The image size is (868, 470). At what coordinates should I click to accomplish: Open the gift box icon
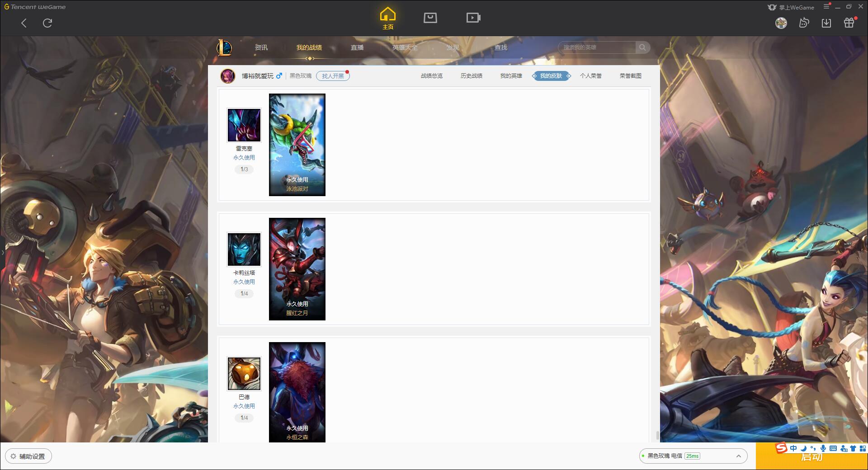[x=849, y=23]
